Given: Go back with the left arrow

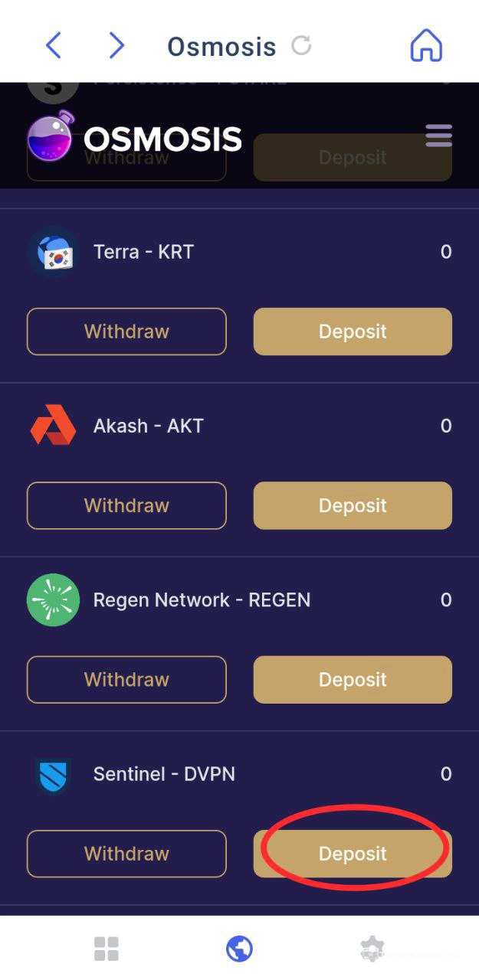Looking at the screenshot, I should [x=53, y=46].
